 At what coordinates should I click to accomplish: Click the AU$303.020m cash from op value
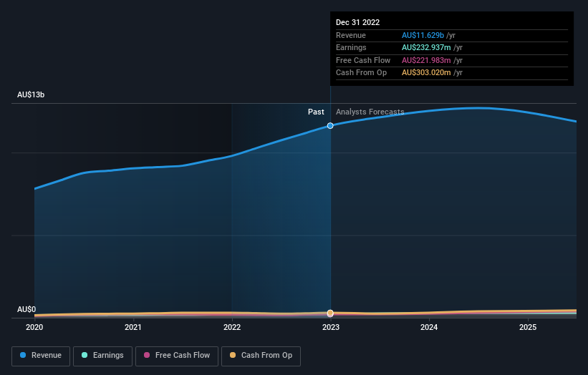426,73
